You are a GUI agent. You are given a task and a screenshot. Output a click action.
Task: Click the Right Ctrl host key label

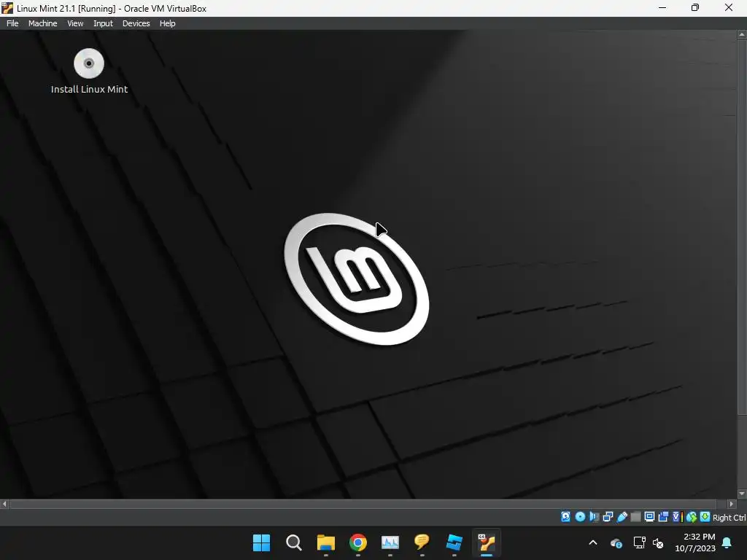click(729, 517)
